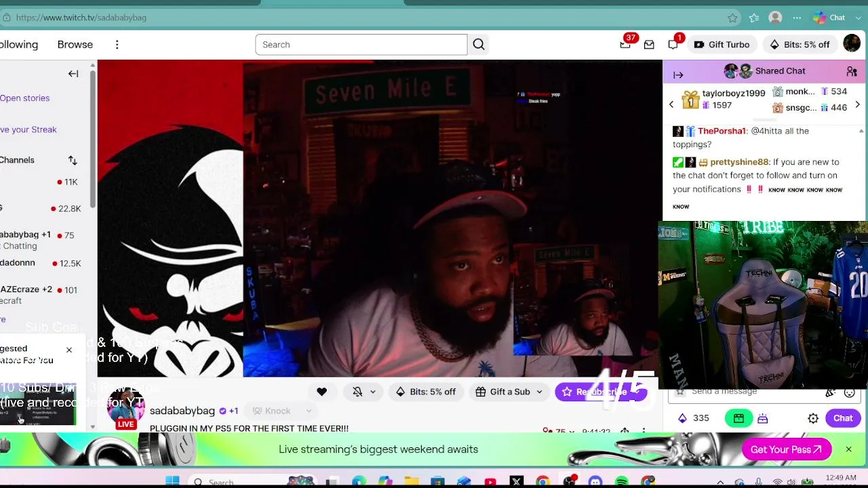Close the Get Your Pass banner
The image size is (868, 488).
pyautogui.click(x=848, y=449)
